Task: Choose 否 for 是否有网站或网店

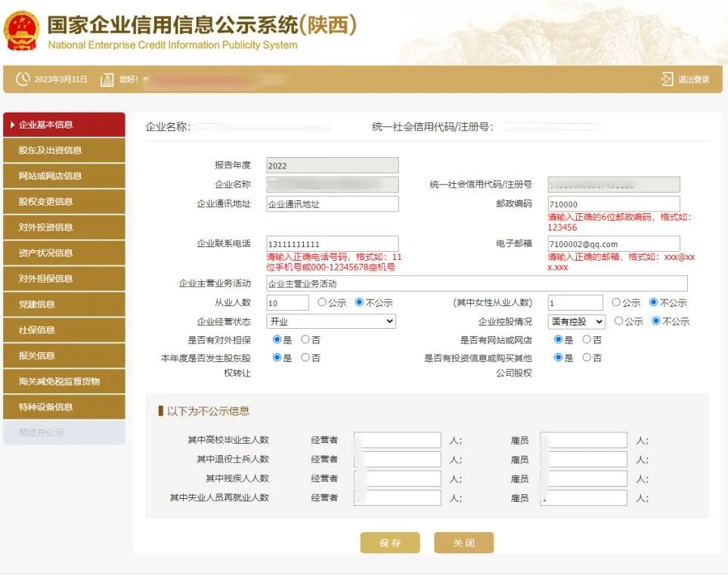Action: (x=587, y=339)
